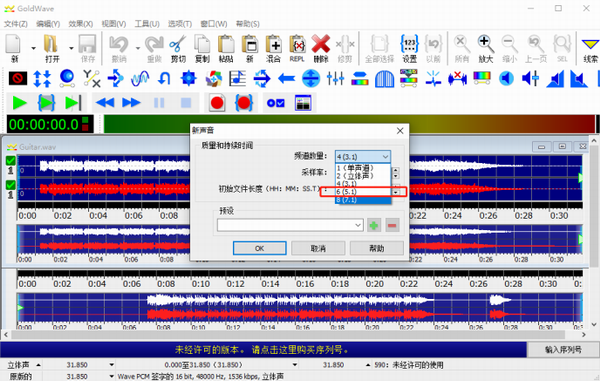Expand the 打开 open dropdown arrow
The width and height of the screenshot is (600, 381).
(71, 48)
